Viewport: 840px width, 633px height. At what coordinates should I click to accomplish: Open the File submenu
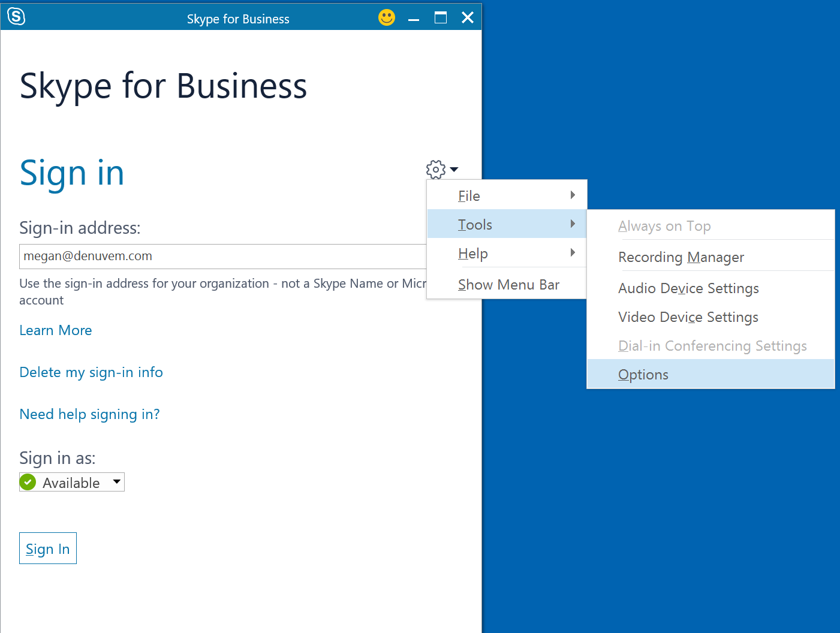pyautogui.click(x=507, y=195)
